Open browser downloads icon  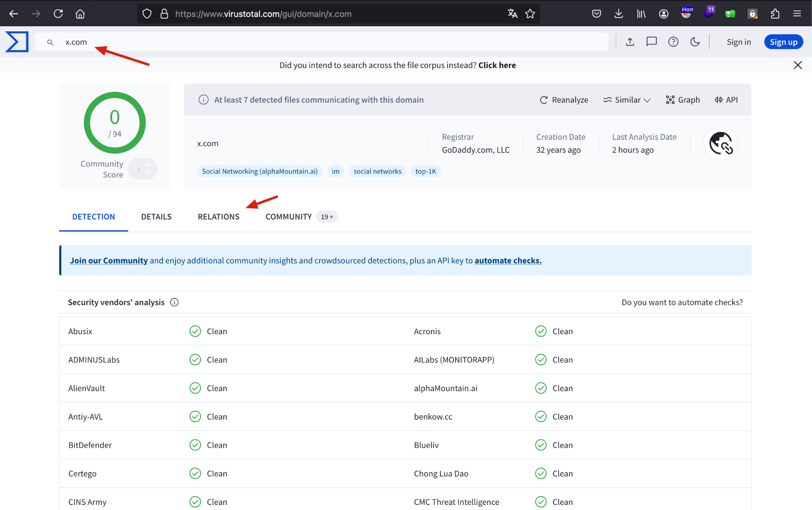(618, 14)
